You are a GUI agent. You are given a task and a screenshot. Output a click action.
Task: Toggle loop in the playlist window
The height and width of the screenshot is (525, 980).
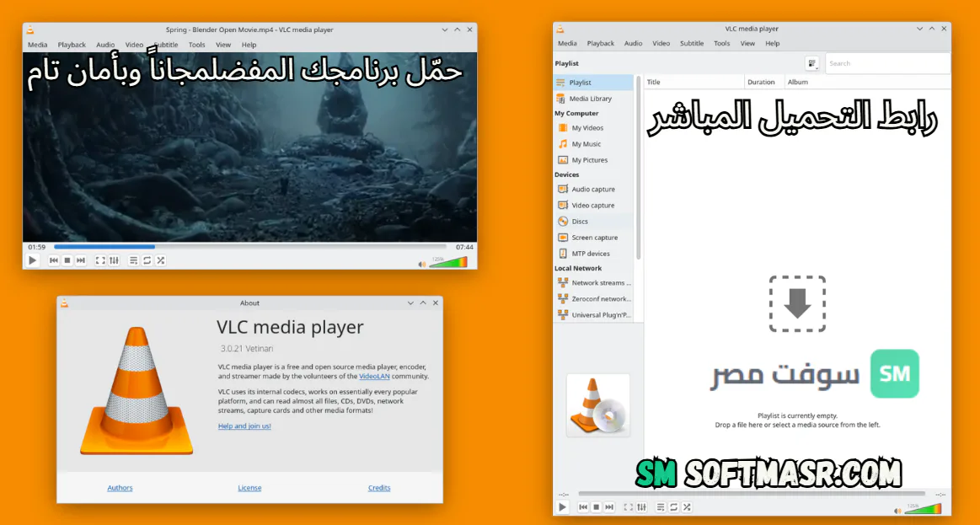674,506
